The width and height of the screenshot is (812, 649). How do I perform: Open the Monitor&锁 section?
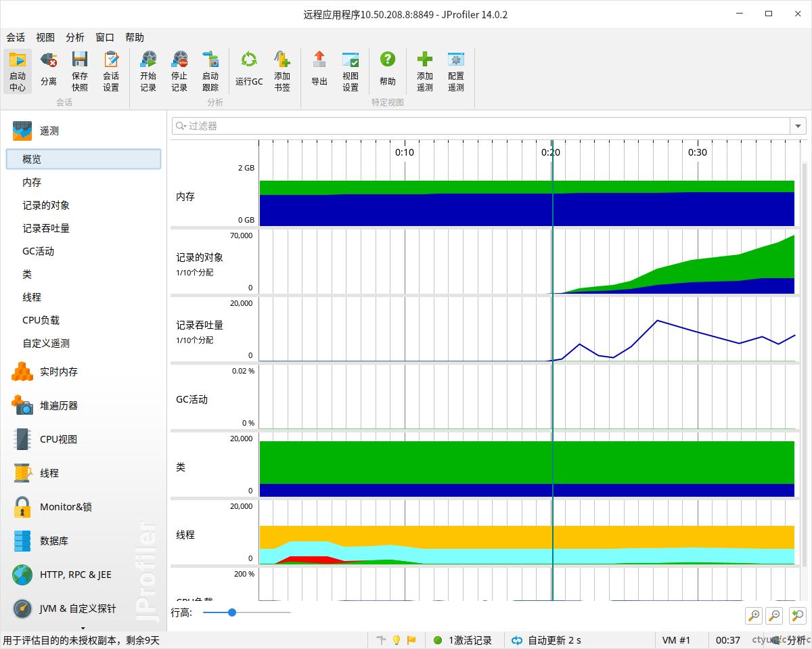(83, 507)
